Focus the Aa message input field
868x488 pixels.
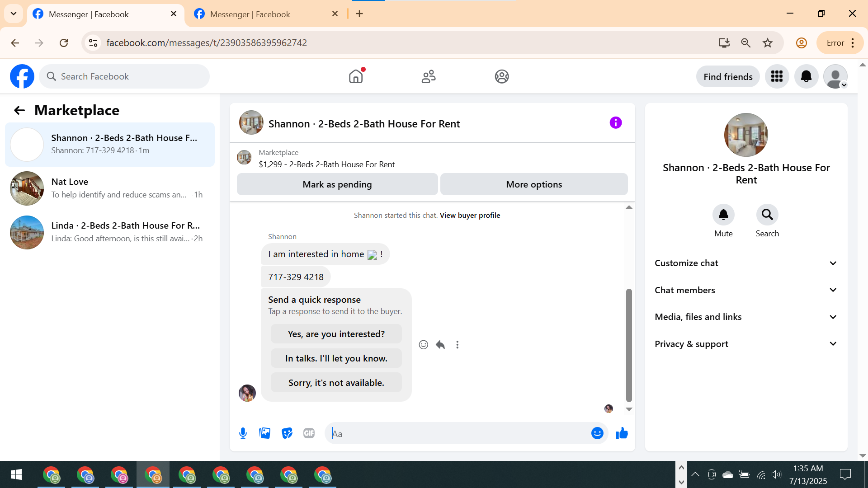tap(457, 434)
